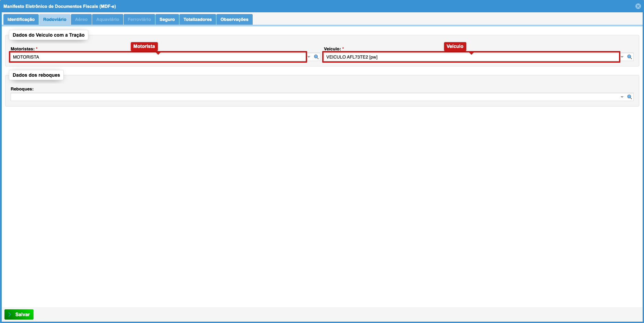Expand the Veículo dropdown arrow
This screenshot has height=323, width=644.
click(x=622, y=57)
